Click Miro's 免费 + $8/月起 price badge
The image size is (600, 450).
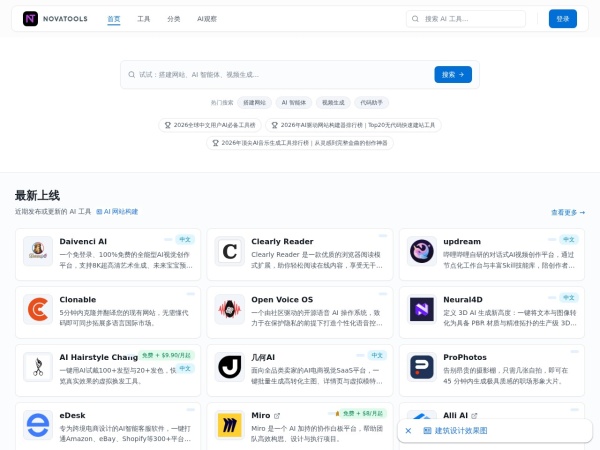(x=363, y=414)
